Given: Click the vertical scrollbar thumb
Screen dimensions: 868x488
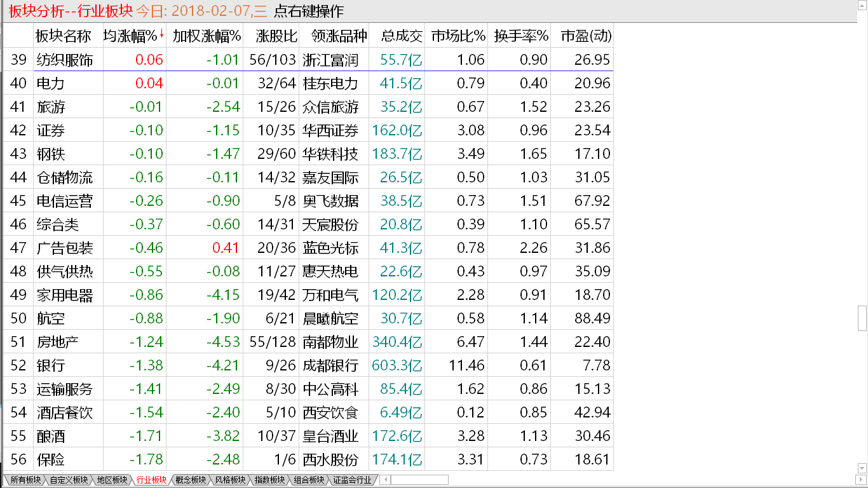Looking at the screenshot, I should pyautogui.click(x=862, y=318).
